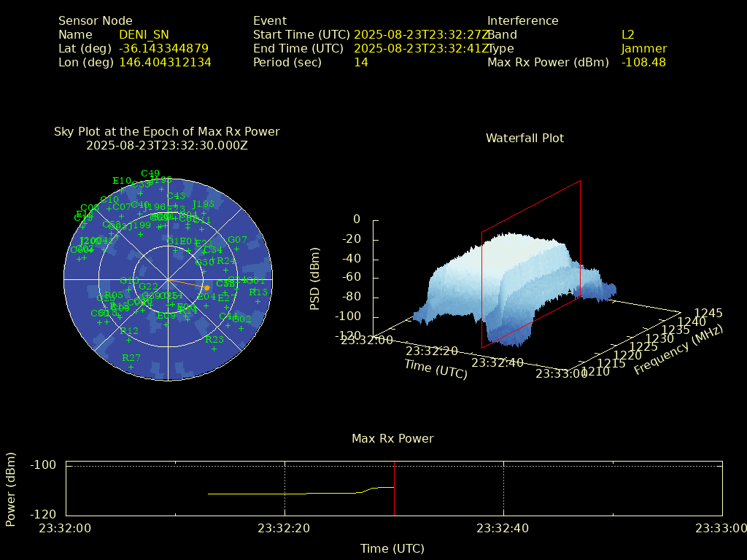
Task: Click the Max Rx Power value -108.48
Action: click(643, 63)
